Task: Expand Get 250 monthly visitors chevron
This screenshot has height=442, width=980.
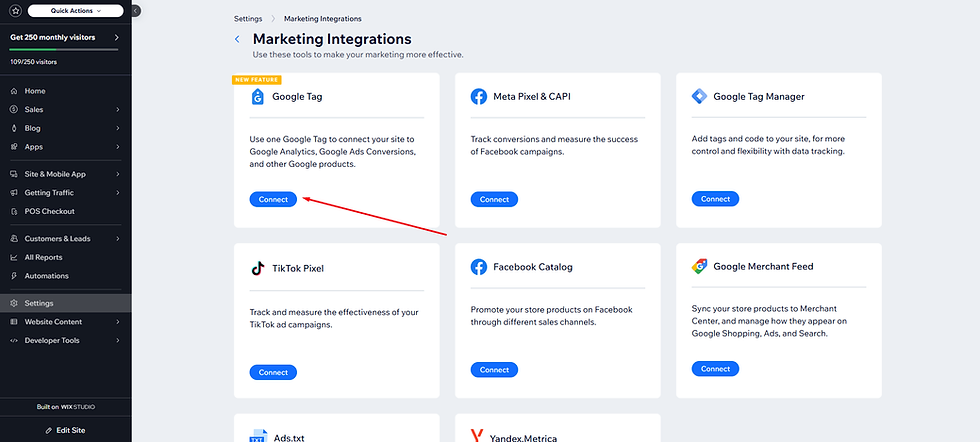Action: [x=116, y=38]
